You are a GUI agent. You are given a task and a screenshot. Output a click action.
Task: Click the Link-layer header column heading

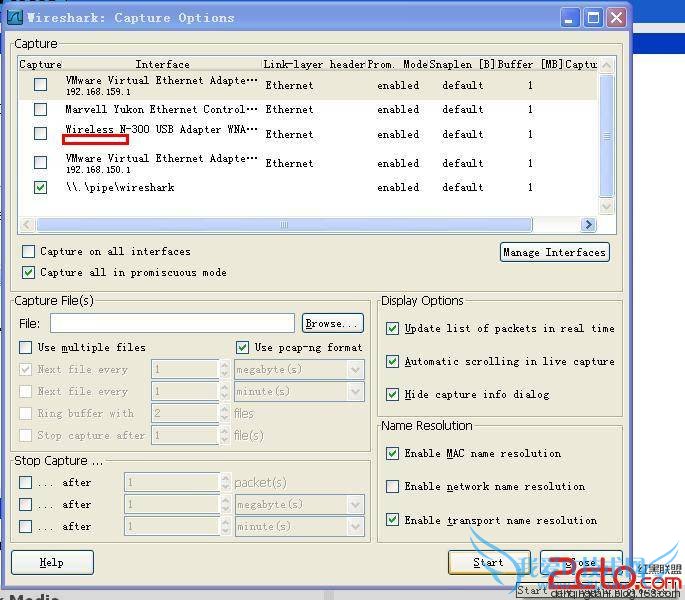pyautogui.click(x=314, y=64)
